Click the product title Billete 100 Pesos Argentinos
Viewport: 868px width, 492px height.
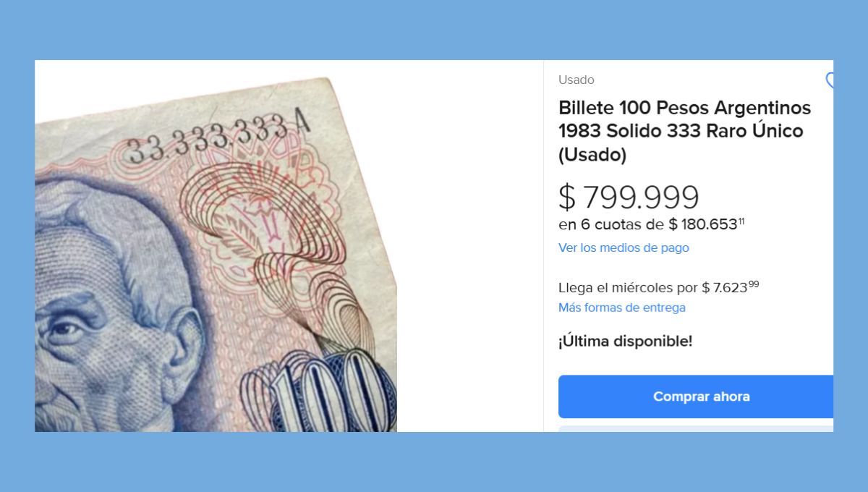point(685,108)
